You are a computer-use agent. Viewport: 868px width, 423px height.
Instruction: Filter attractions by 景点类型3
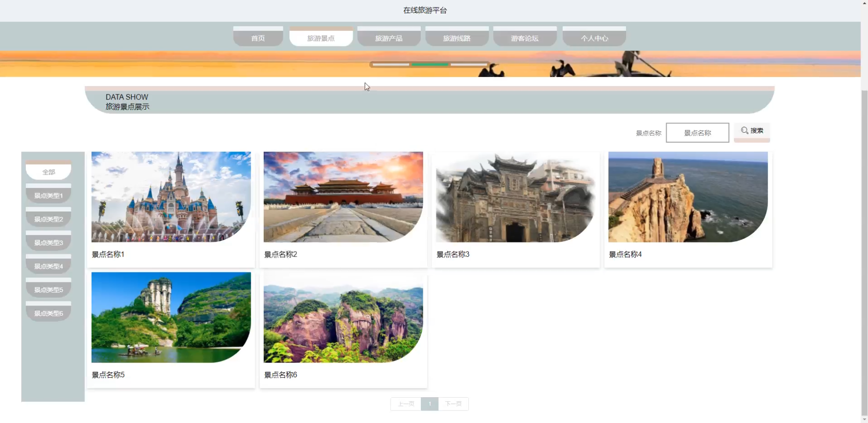pyautogui.click(x=48, y=242)
